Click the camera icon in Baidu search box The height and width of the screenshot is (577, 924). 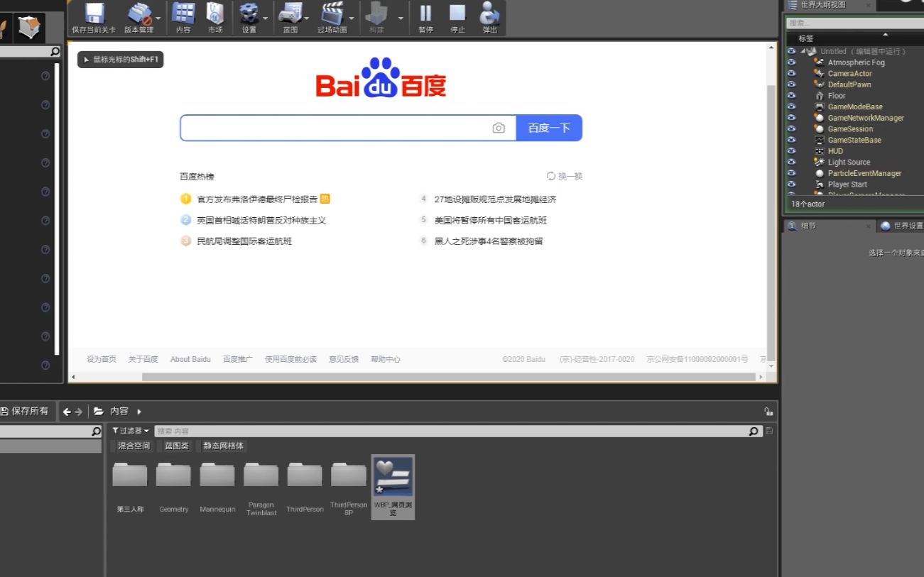point(499,128)
